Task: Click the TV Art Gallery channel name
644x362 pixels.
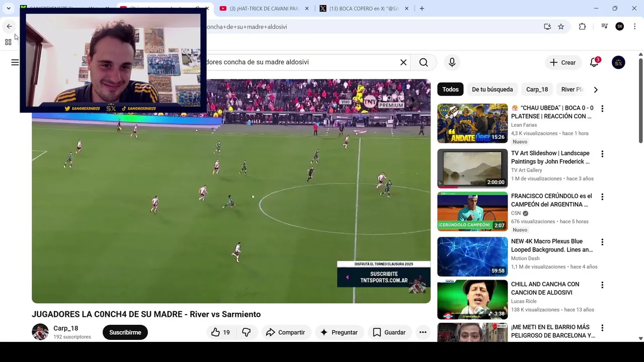Action: [527, 170]
